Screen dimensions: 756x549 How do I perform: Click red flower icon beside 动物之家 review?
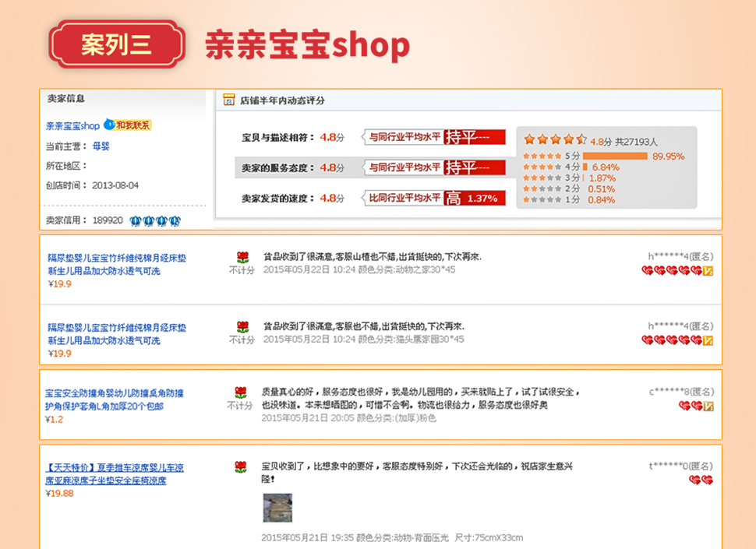point(242,257)
